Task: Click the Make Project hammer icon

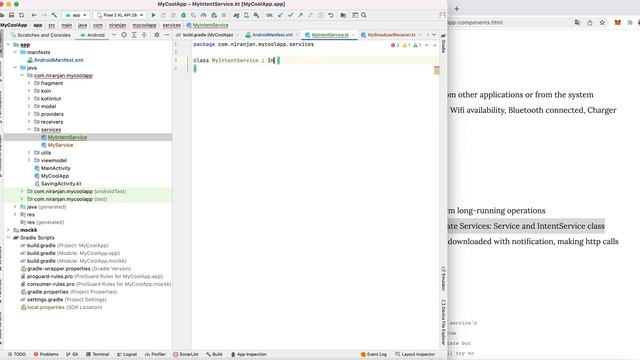Action: pyautogui.click(x=54, y=15)
